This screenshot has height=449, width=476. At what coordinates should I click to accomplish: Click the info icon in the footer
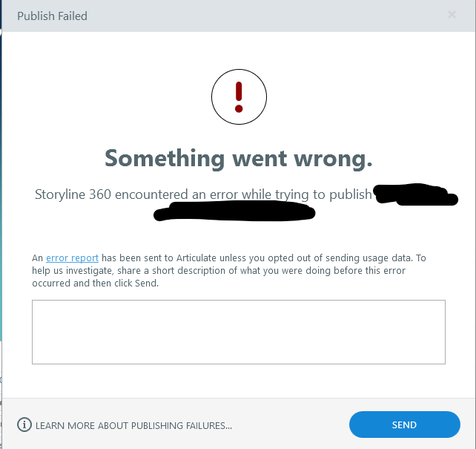25,425
